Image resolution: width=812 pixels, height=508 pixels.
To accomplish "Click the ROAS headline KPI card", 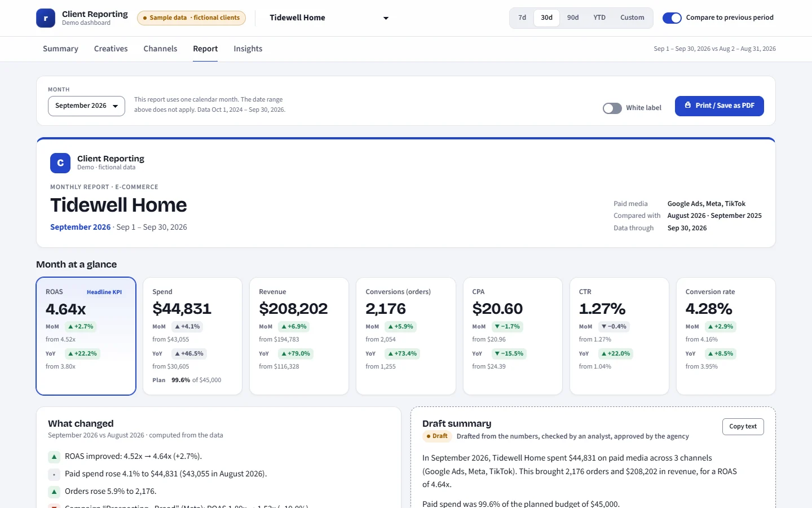I will coord(86,336).
